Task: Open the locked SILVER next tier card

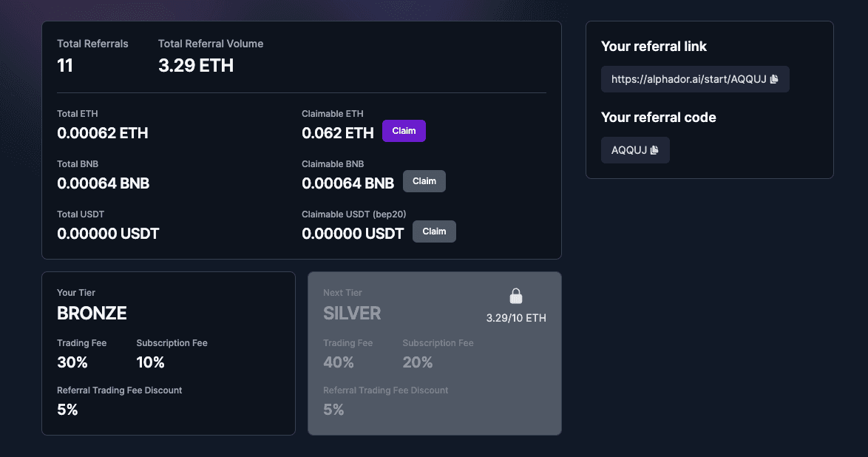Action: coord(435,353)
